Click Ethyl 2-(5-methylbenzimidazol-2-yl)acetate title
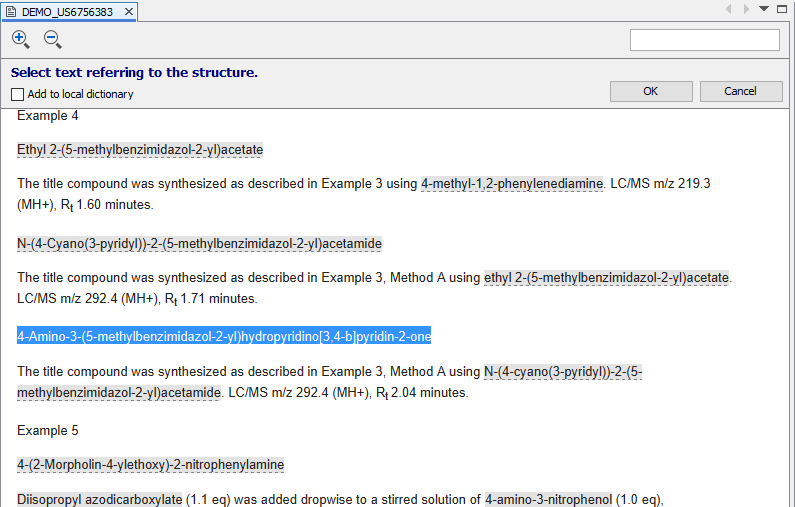795x507 pixels. tap(140, 150)
